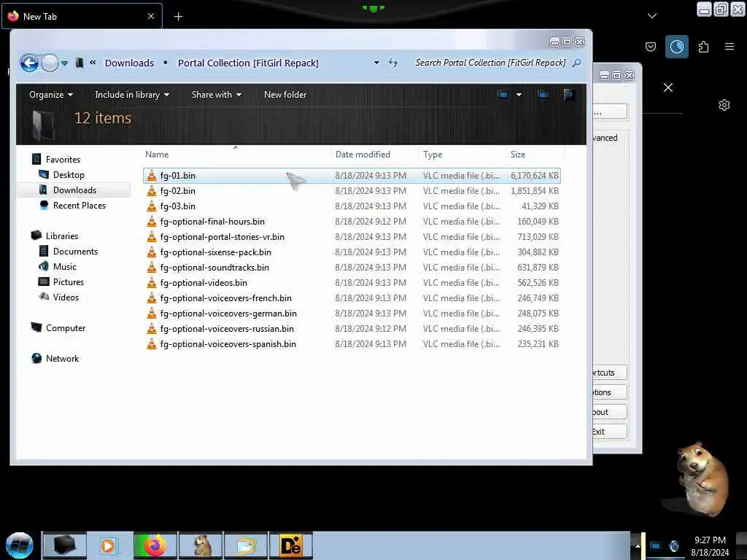
Task: Open Firefox list all tabs chevron
Action: (x=652, y=16)
